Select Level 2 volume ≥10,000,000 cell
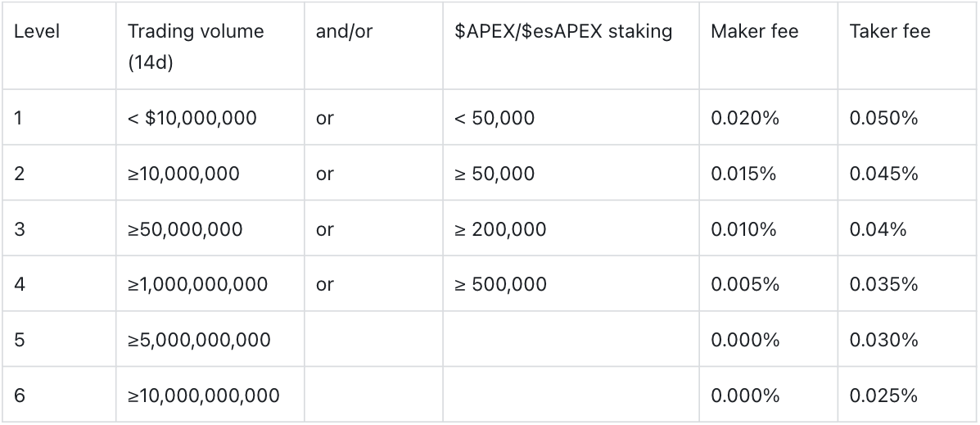 [x=183, y=174]
